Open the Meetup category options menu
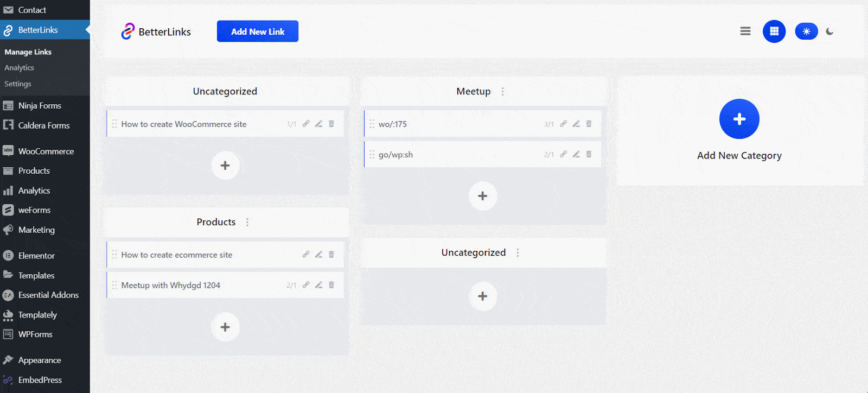Image resolution: width=868 pixels, height=393 pixels. (503, 92)
